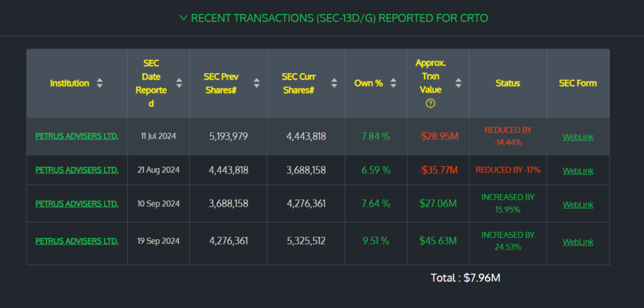Viewport: 644px width, 308px height.
Task: Open Petrus Advisers link for 11 Jul 2024
Action: click(77, 136)
